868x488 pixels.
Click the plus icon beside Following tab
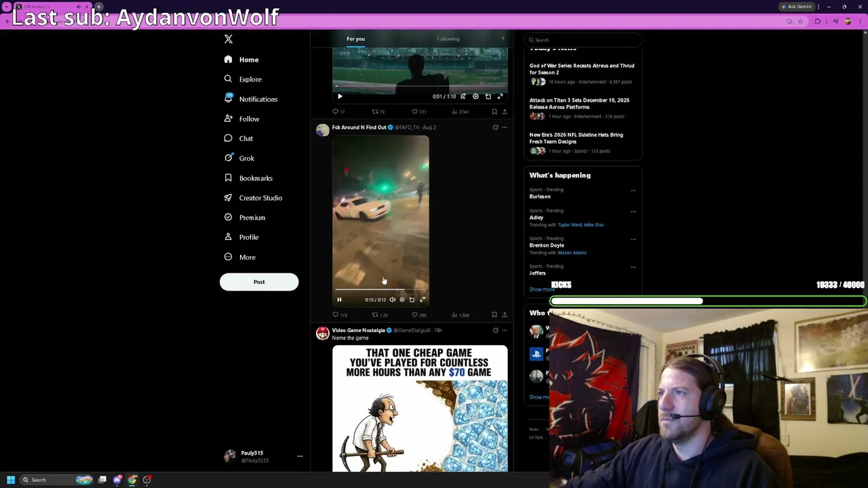(x=502, y=39)
